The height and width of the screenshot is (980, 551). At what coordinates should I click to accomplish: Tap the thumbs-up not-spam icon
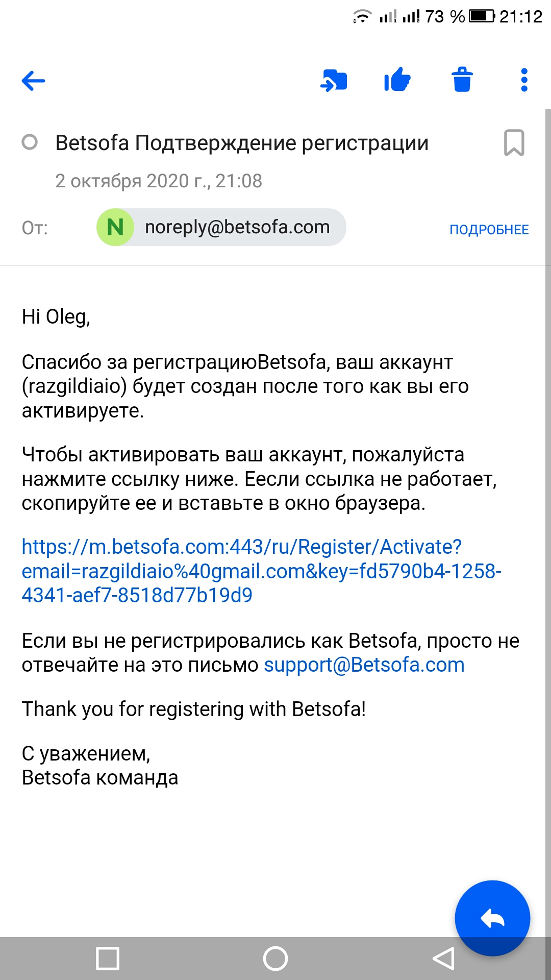[397, 80]
